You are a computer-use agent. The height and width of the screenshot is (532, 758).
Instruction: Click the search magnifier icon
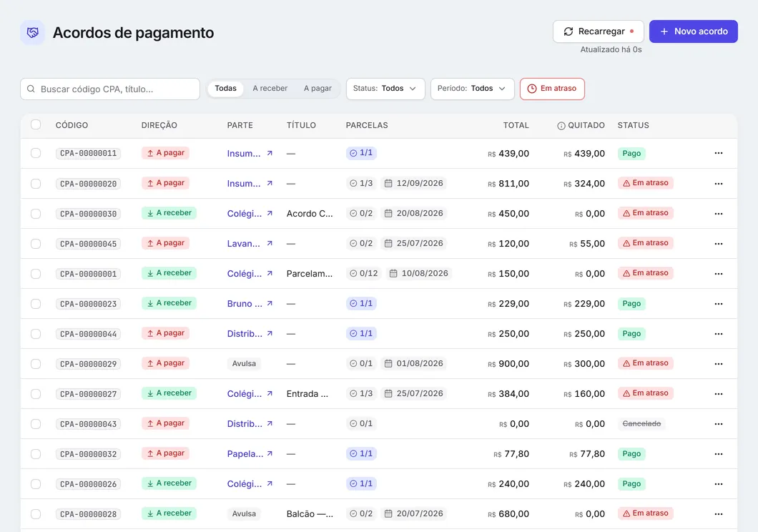pyautogui.click(x=31, y=89)
